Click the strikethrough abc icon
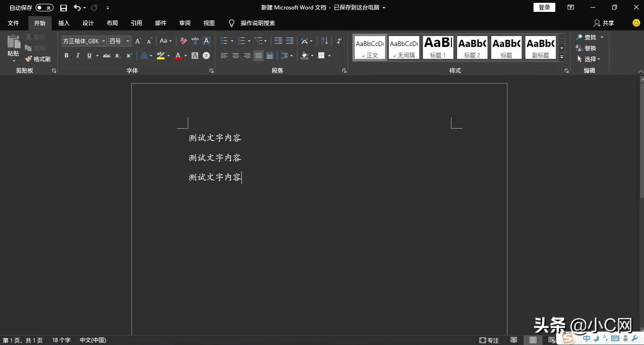Screen dimensions: 644x345 click(x=107, y=56)
